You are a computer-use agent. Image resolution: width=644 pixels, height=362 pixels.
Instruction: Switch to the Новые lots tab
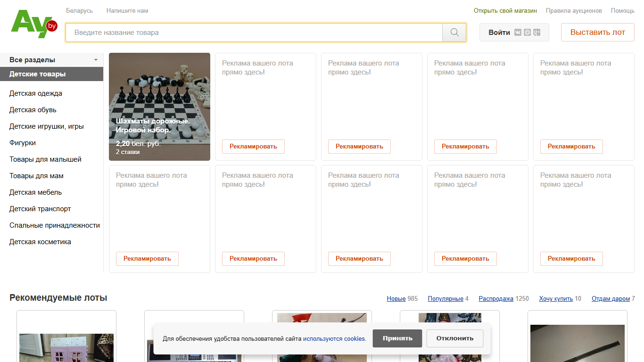(396, 298)
